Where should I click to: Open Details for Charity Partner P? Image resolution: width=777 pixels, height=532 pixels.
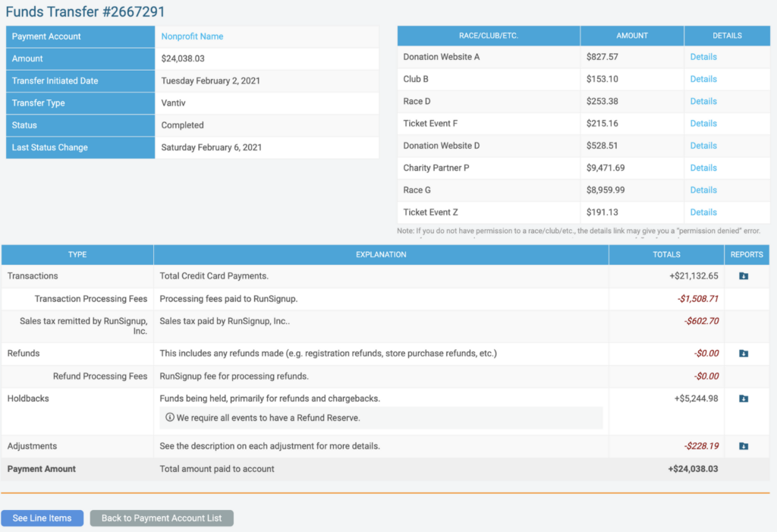(x=703, y=168)
